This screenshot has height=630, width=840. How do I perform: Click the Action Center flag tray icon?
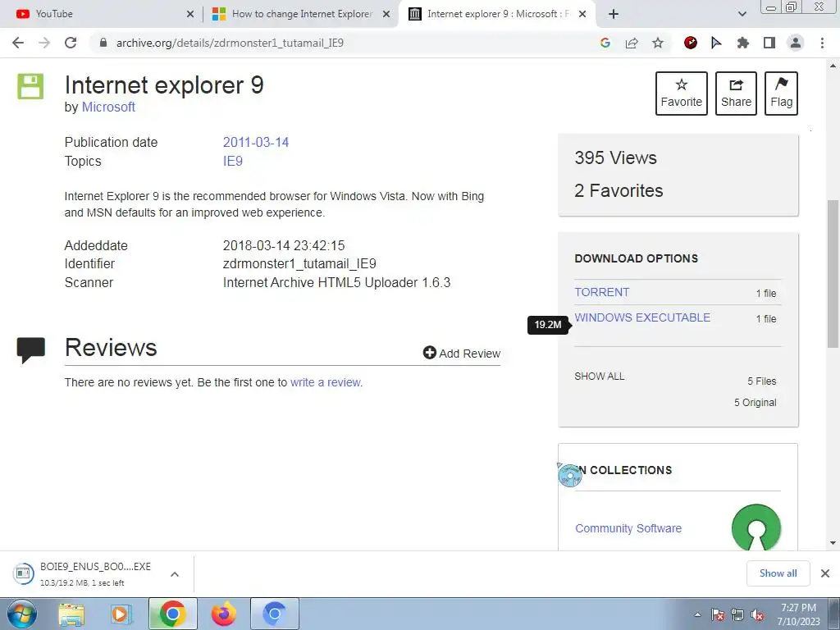(x=717, y=614)
